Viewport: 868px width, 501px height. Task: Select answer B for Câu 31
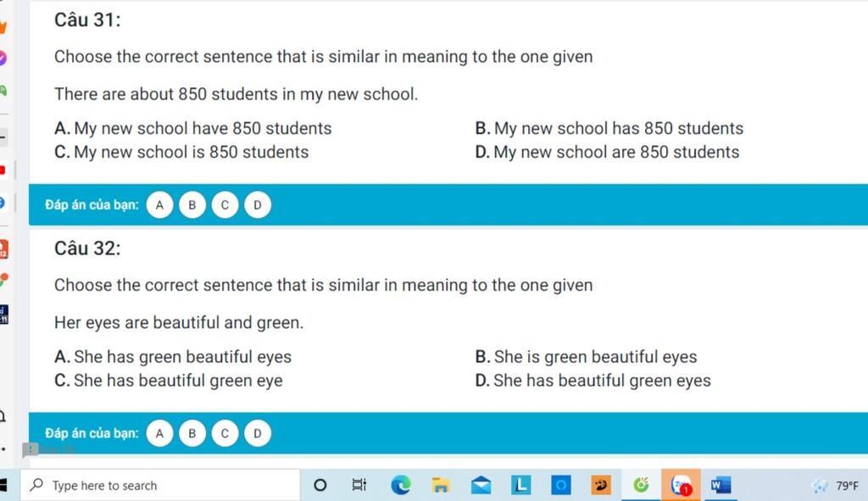tap(192, 205)
